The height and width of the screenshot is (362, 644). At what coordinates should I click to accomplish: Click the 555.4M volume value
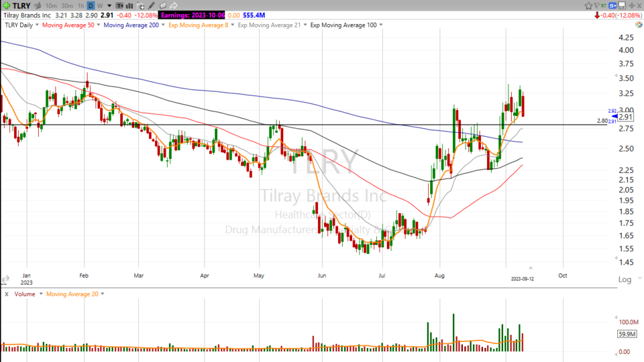[x=254, y=15]
